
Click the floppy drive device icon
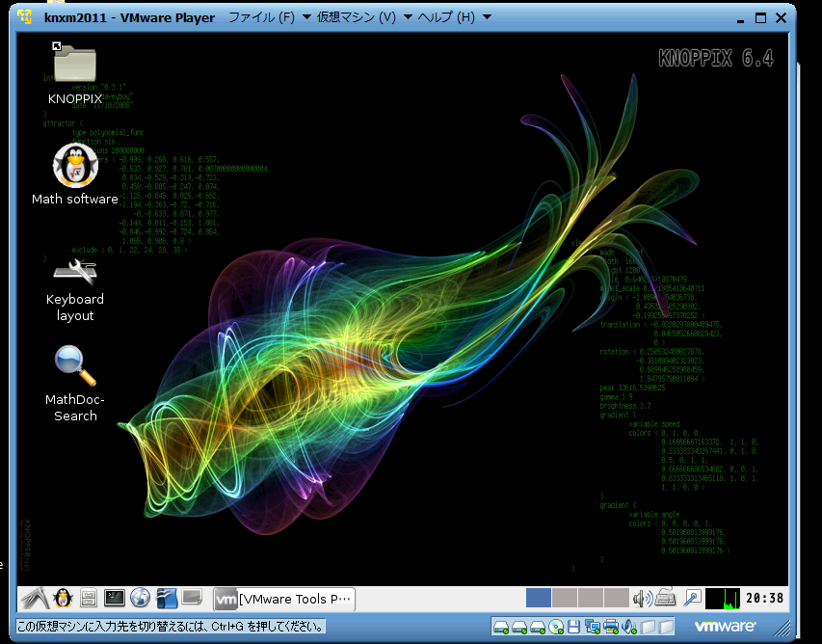click(573, 627)
